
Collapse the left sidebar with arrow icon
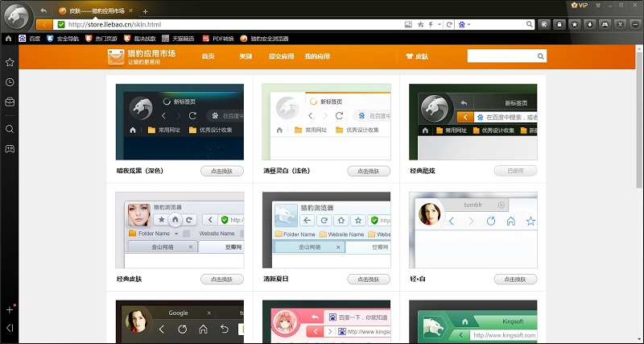(x=10, y=328)
